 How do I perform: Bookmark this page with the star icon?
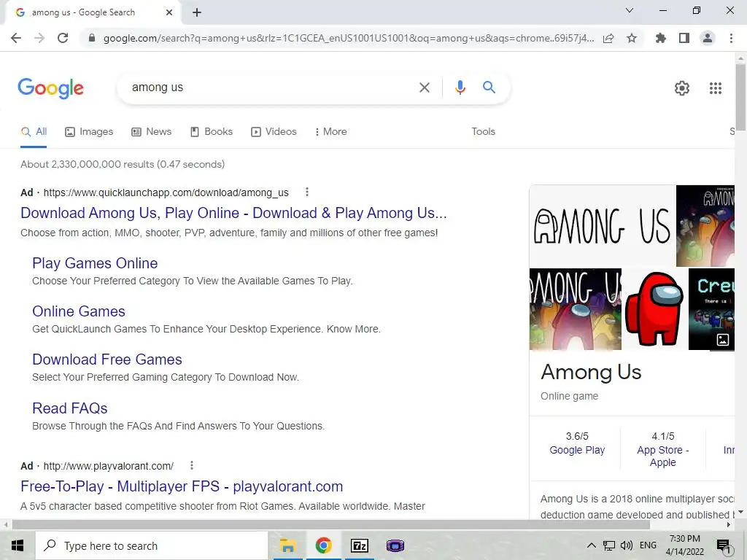(x=632, y=38)
